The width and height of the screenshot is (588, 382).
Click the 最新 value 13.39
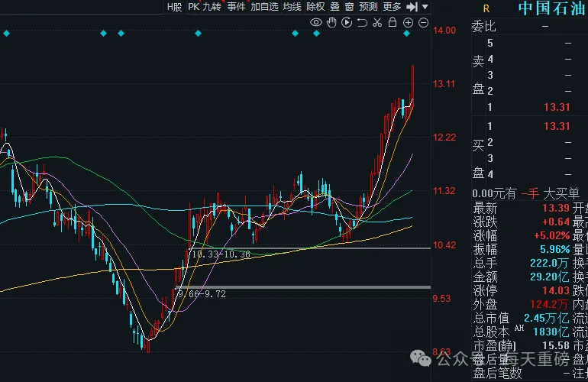tap(556, 208)
